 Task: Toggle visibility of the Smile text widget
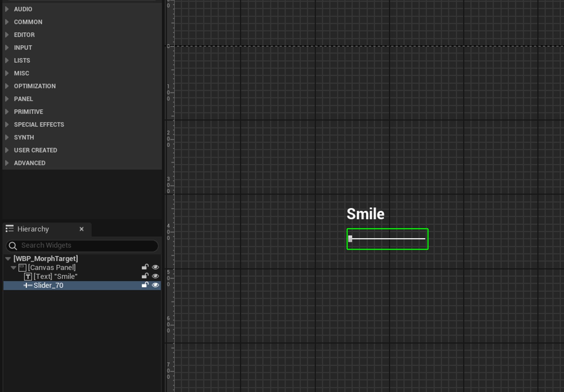155,276
